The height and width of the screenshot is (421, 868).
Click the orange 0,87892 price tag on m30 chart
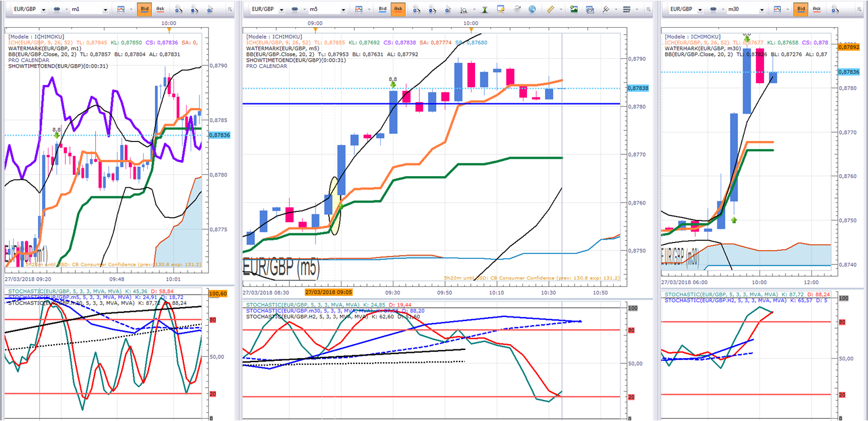point(849,47)
